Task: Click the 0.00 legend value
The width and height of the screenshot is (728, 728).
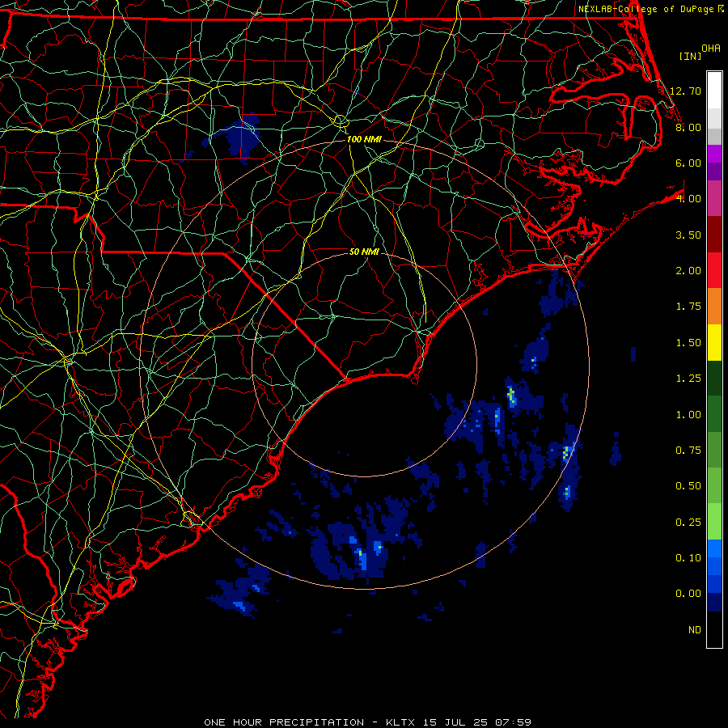Action: pyautogui.click(x=688, y=594)
